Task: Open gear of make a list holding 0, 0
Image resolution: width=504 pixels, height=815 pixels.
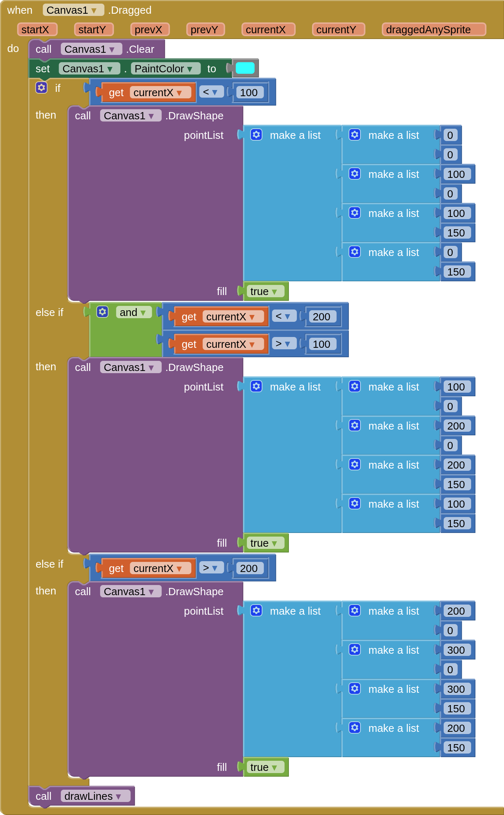Action: 355,135
